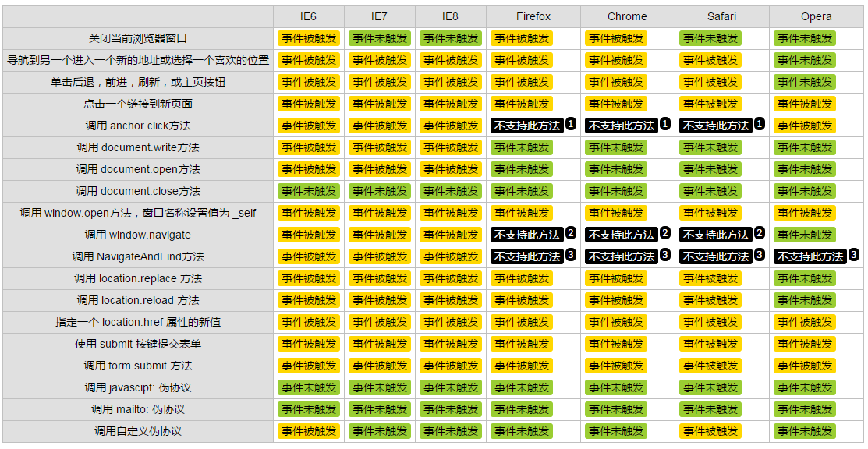Click footnote badge 1 in Safari column
Screen dimensions: 868x449
760,124
